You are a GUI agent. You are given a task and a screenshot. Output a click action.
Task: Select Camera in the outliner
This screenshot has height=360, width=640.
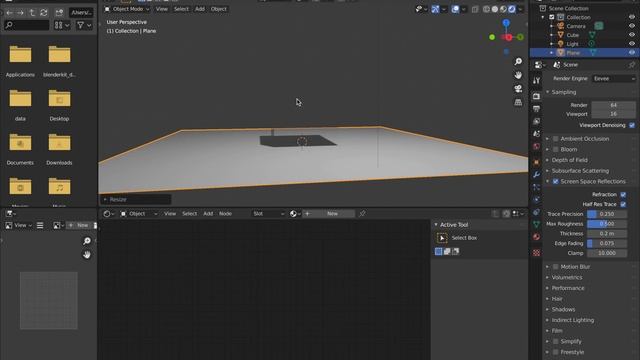pos(576,26)
